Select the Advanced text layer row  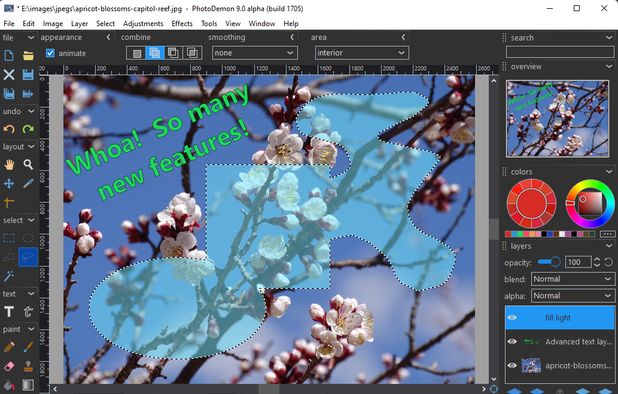click(560, 342)
